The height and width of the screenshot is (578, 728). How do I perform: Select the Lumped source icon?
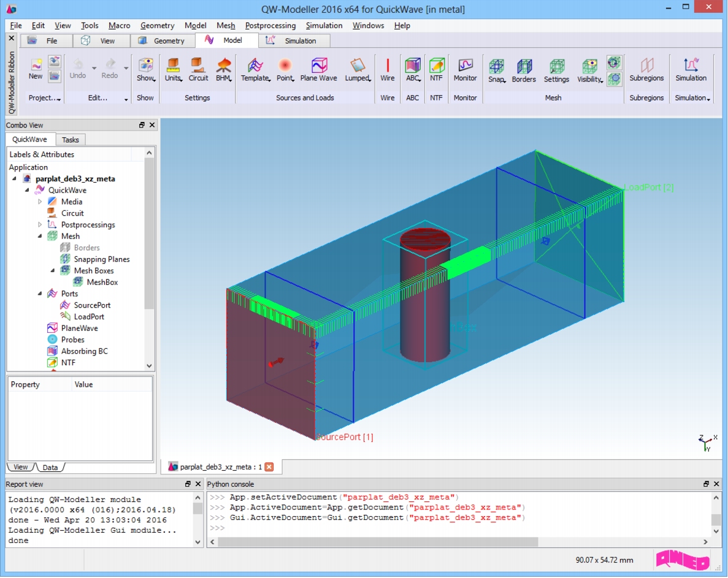pos(358,66)
